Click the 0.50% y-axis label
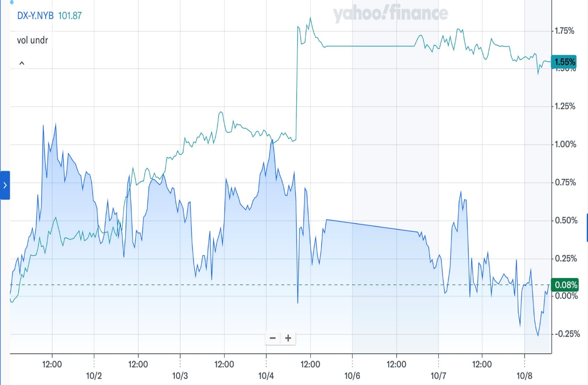Screen dimensions: 588x385 coord(566,220)
